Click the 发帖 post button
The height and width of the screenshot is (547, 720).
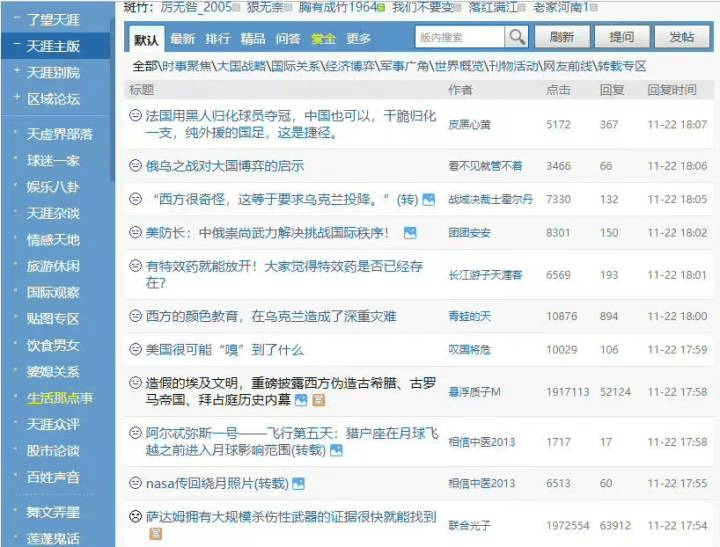click(x=682, y=37)
